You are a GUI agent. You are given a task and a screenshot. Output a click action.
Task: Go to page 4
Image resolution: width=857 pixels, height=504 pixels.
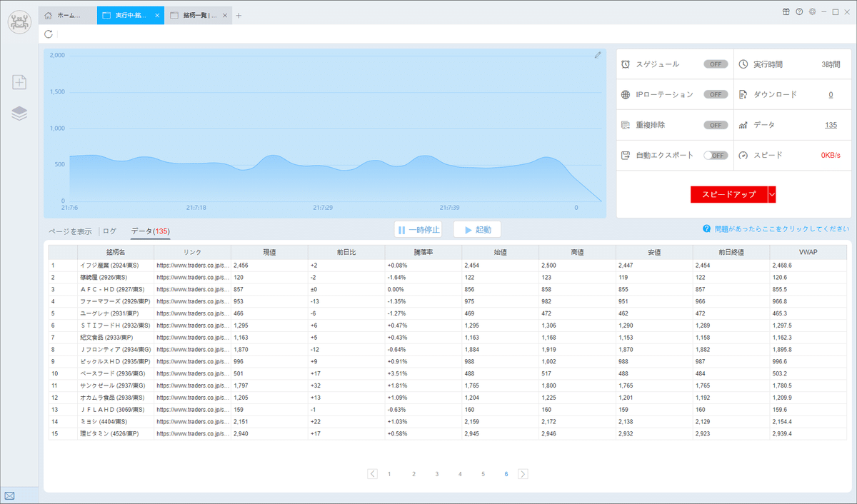click(x=460, y=473)
